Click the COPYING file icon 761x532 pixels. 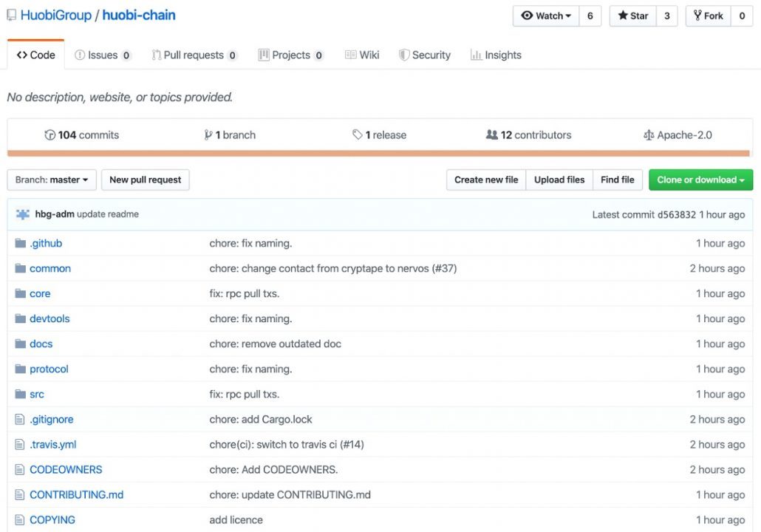tap(19, 520)
